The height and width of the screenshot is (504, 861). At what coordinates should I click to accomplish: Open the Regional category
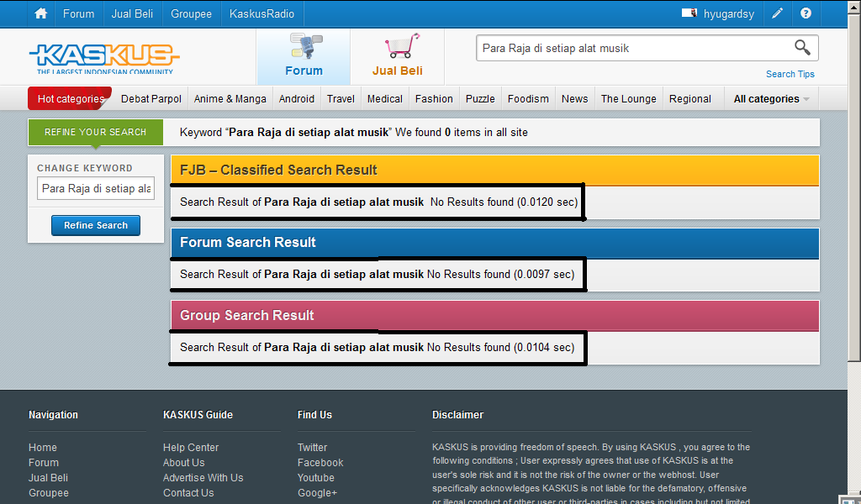click(x=690, y=99)
